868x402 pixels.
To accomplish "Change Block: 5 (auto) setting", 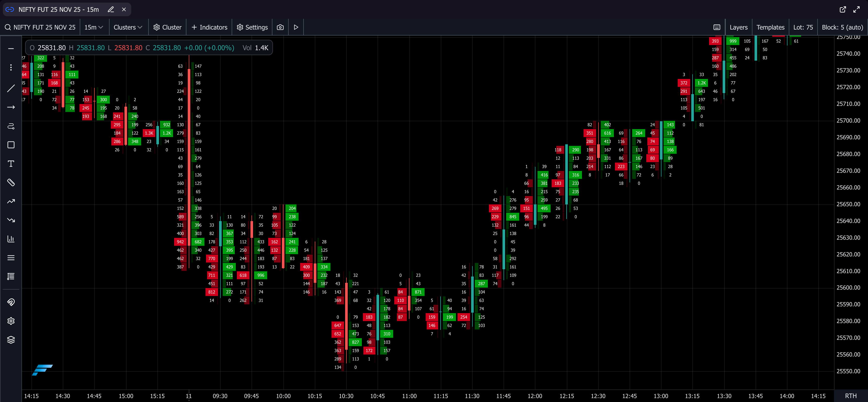I will coord(842,27).
